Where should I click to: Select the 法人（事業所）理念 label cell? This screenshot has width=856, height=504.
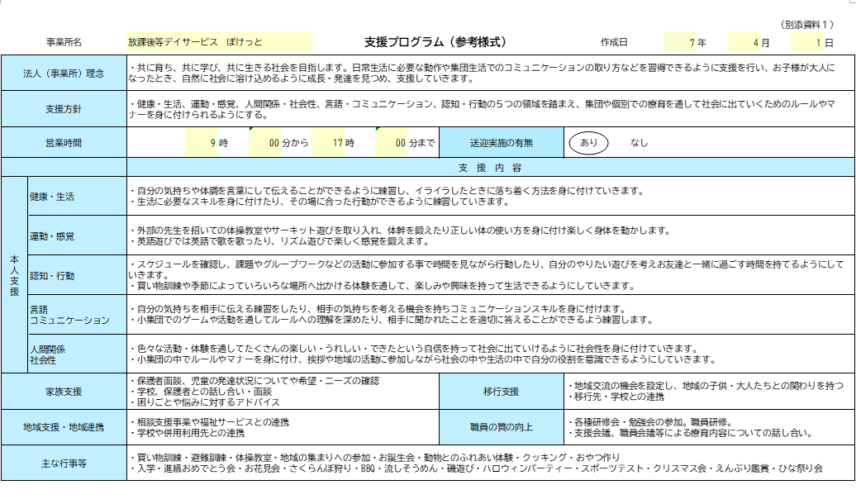[x=64, y=74]
